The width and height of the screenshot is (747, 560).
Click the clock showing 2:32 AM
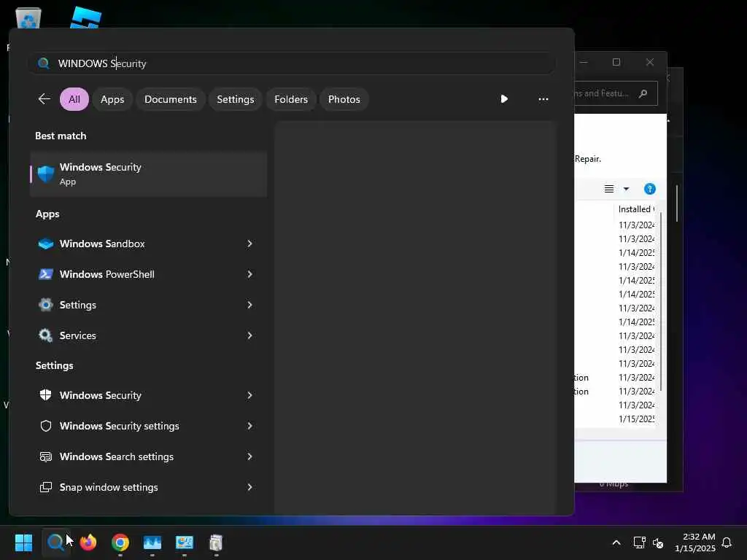[699, 537]
